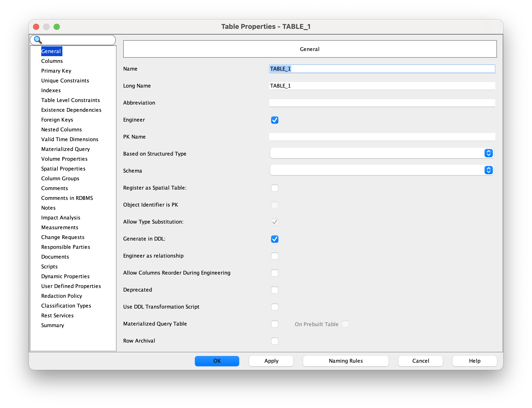The height and width of the screenshot is (408, 532).
Task: Go to Foreign Keys section
Action: point(57,120)
